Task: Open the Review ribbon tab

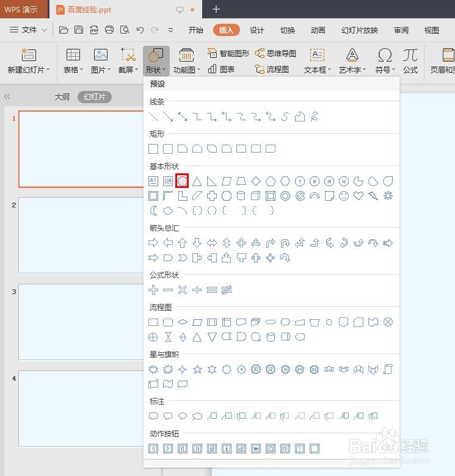Action: pyautogui.click(x=401, y=30)
